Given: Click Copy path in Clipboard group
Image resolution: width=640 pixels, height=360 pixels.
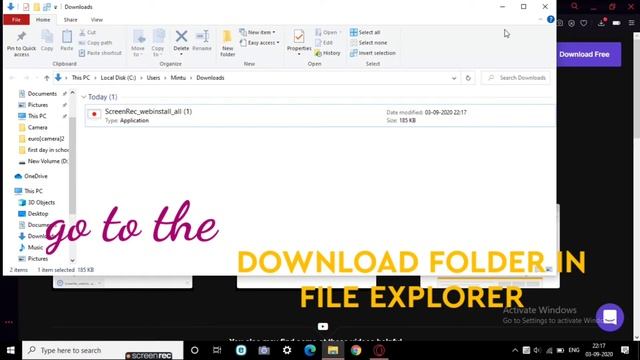Looking at the screenshot, I should point(95,42).
